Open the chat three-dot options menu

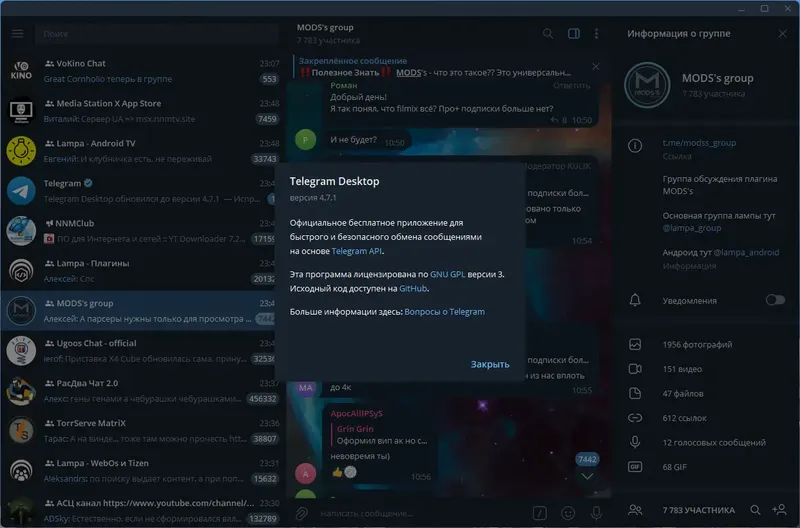(x=596, y=34)
